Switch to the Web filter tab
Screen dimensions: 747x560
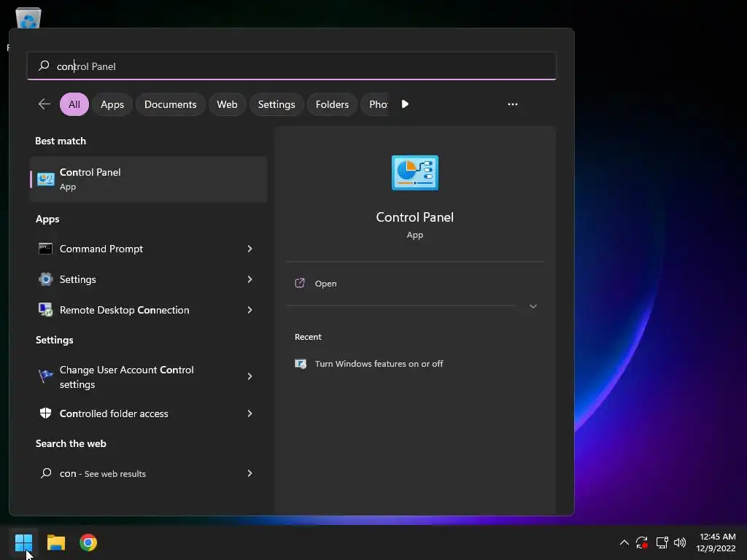click(228, 104)
